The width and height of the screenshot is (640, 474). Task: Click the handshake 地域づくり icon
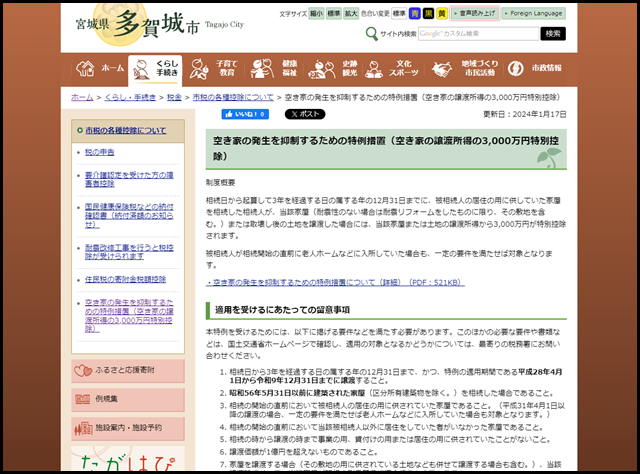tap(442, 69)
